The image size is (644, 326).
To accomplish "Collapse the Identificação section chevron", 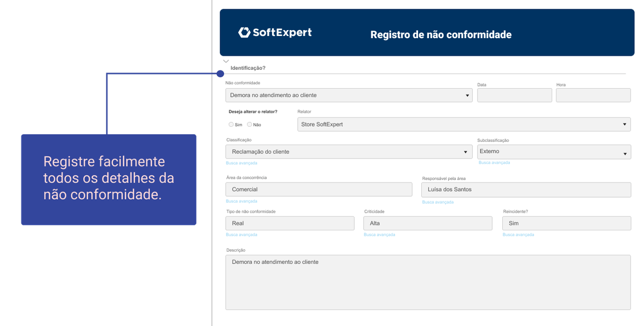I will (226, 61).
